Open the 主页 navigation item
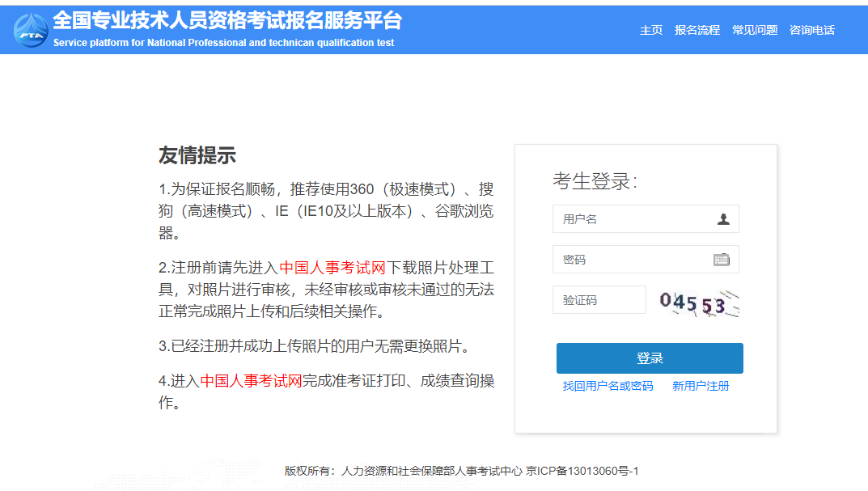This screenshot has height=491, width=868. [x=650, y=30]
